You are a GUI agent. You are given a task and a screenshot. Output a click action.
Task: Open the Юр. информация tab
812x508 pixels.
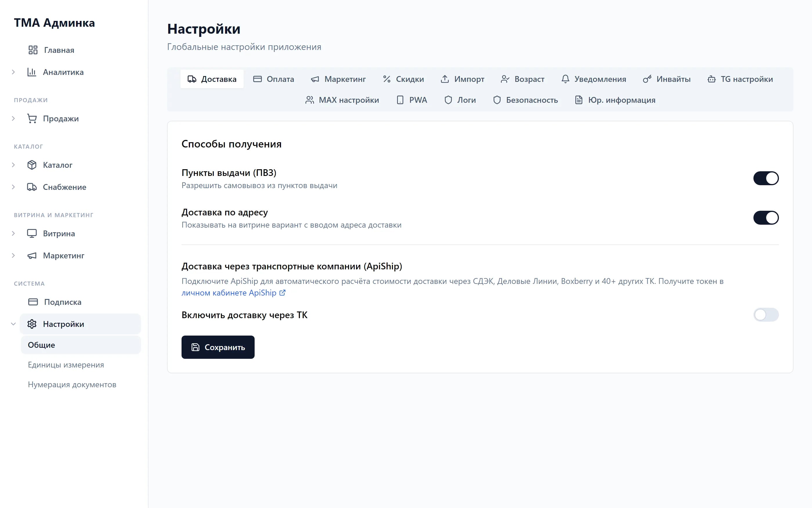[615, 100]
